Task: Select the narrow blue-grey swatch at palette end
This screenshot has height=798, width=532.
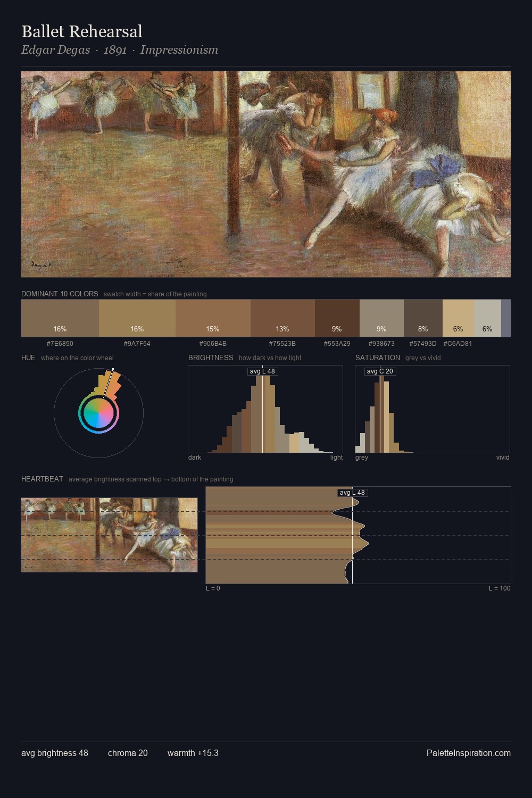Action: coord(506,318)
